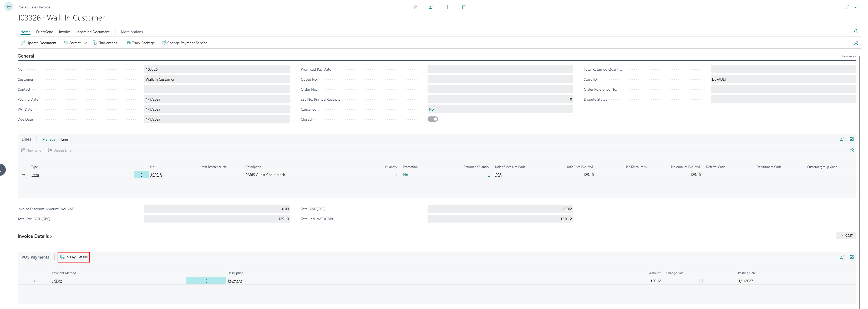Image resolution: width=868 pixels, height=309 pixels.
Task: Open the Incoming Document menu
Action: click(x=93, y=32)
